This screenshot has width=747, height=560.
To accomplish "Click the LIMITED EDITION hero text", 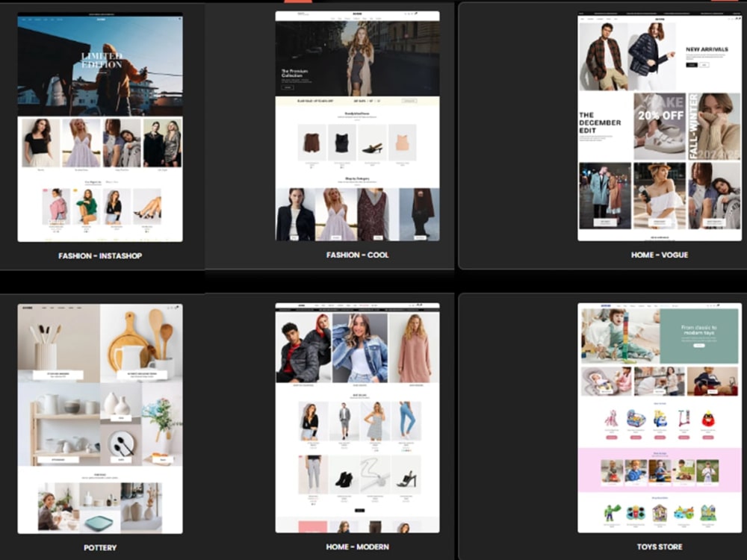I will (x=102, y=60).
